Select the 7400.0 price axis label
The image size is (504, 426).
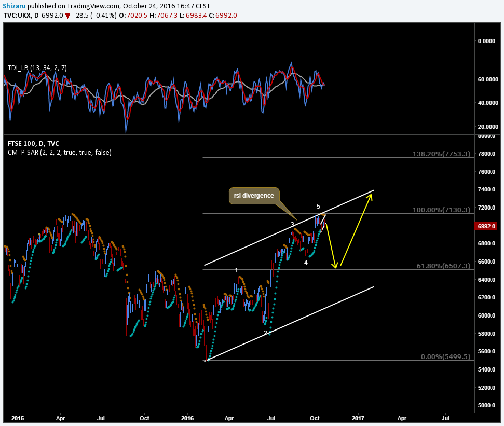click(x=487, y=189)
